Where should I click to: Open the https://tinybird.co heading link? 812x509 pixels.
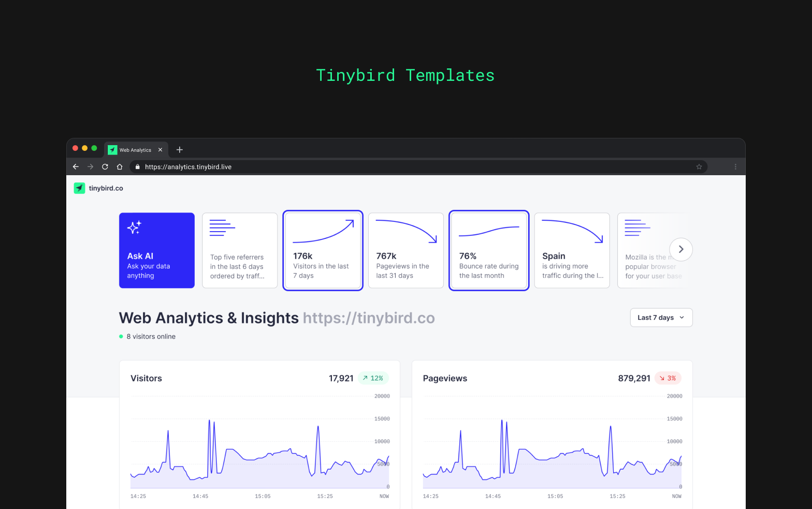click(369, 318)
